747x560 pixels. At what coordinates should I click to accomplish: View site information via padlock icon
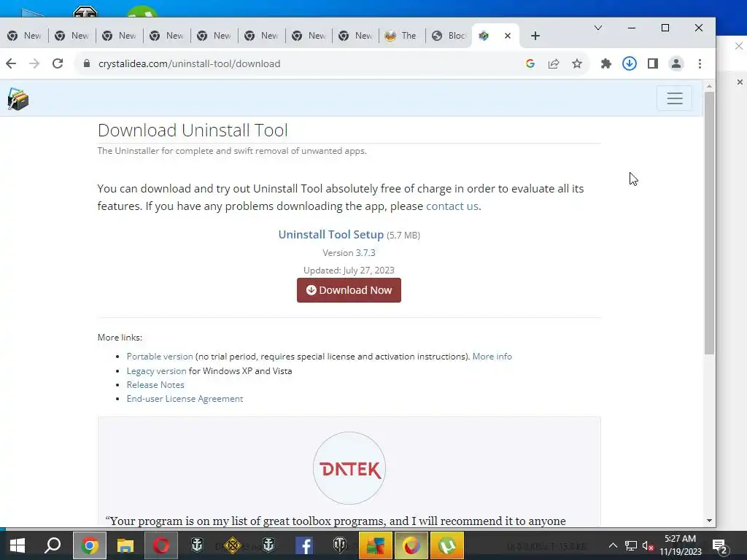(x=87, y=63)
